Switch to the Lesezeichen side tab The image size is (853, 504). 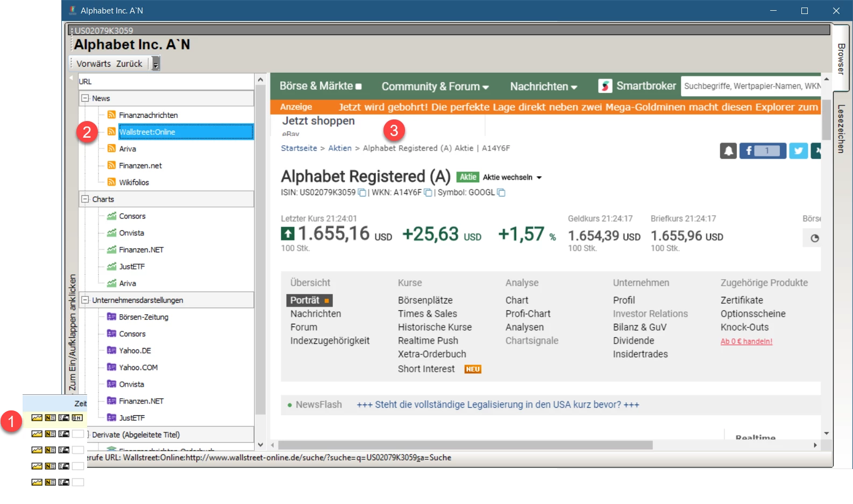(x=841, y=129)
